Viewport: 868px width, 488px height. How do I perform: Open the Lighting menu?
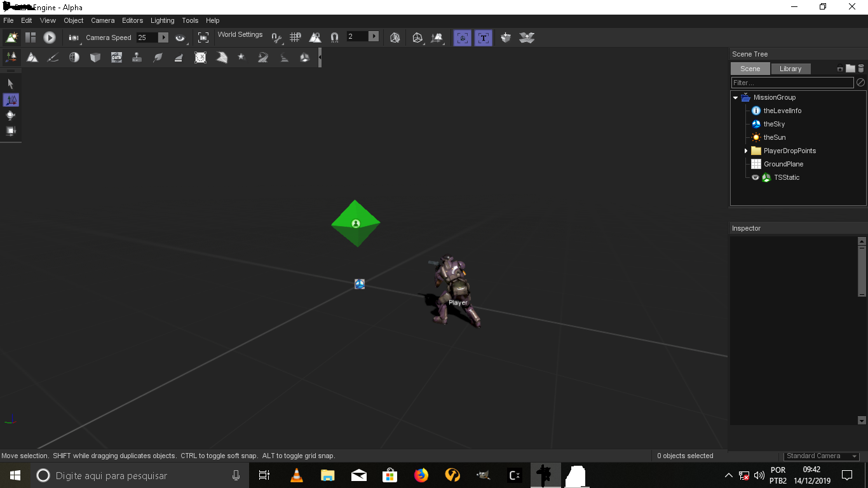click(162, 20)
